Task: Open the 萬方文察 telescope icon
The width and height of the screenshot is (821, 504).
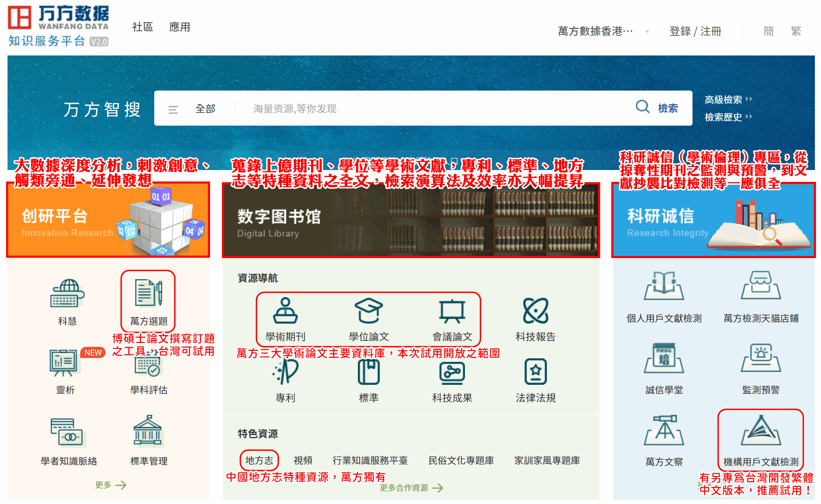Action: 664,430
